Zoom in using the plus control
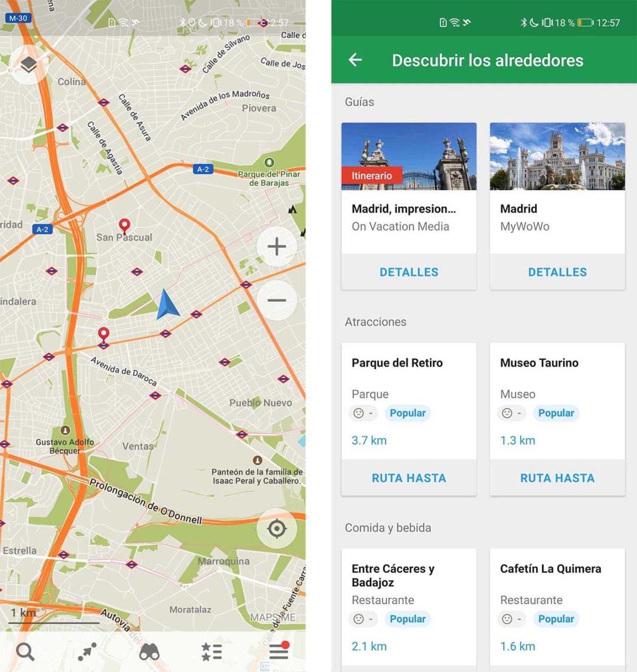The image size is (637, 672). click(x=277, y=247)
